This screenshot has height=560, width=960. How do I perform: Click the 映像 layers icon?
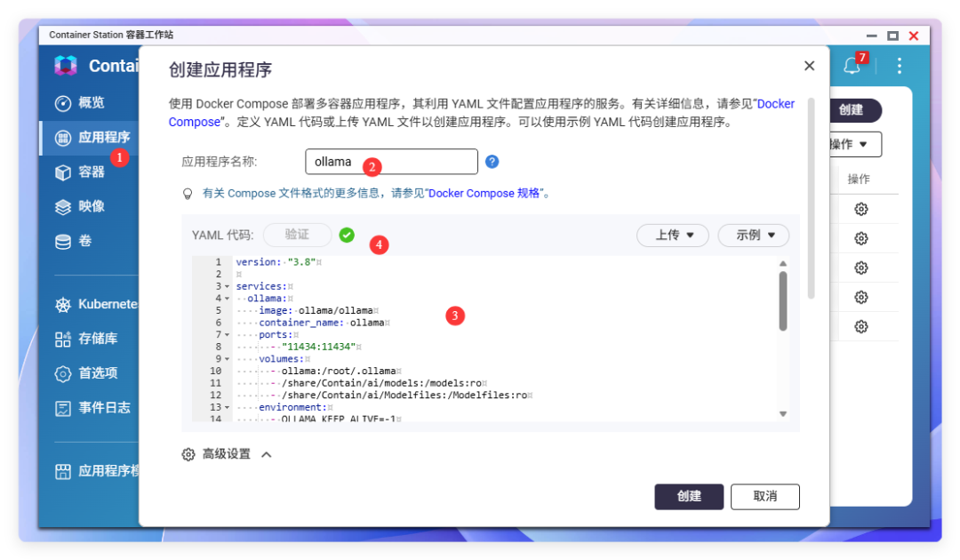point(63,207)
